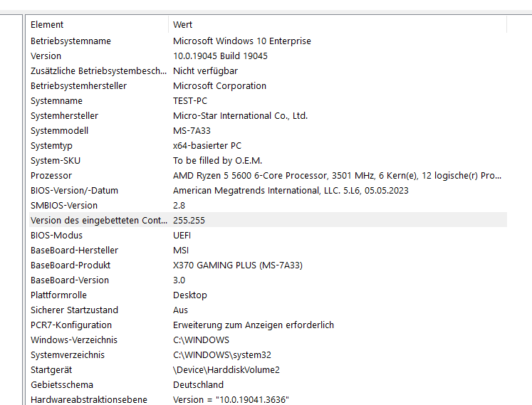This screenshot has height=405, width=532.
Task: Select the Plattformrolle row label
Action: [58, 295]
